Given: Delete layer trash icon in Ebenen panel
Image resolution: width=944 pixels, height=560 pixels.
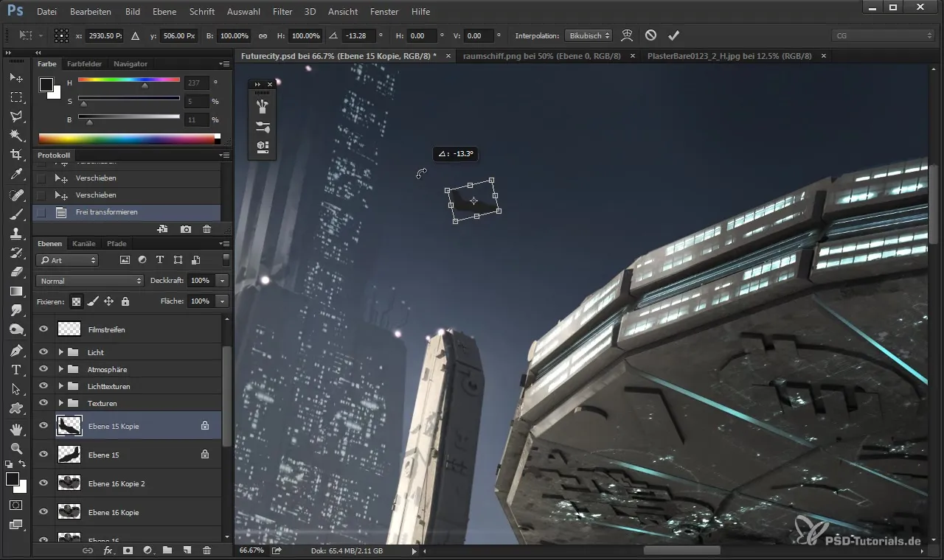Looking at the screenshot, I should click(206, 550).
